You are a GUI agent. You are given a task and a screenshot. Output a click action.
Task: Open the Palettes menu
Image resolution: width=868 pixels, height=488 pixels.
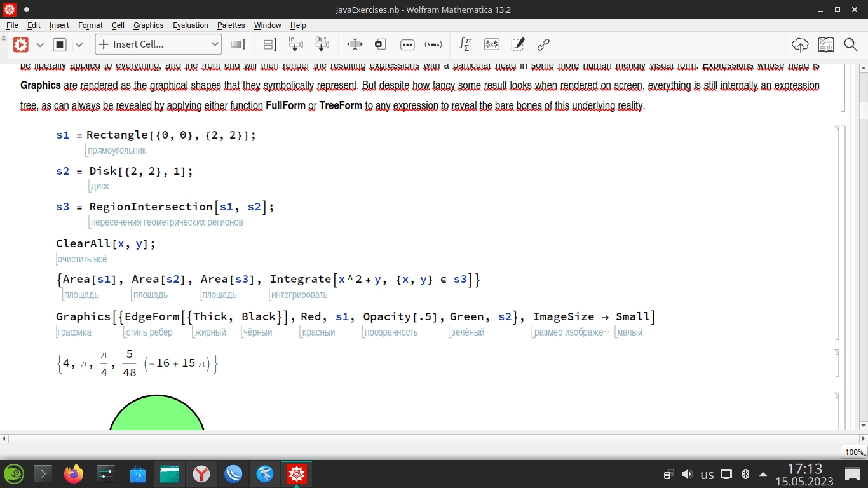point(231,25)
